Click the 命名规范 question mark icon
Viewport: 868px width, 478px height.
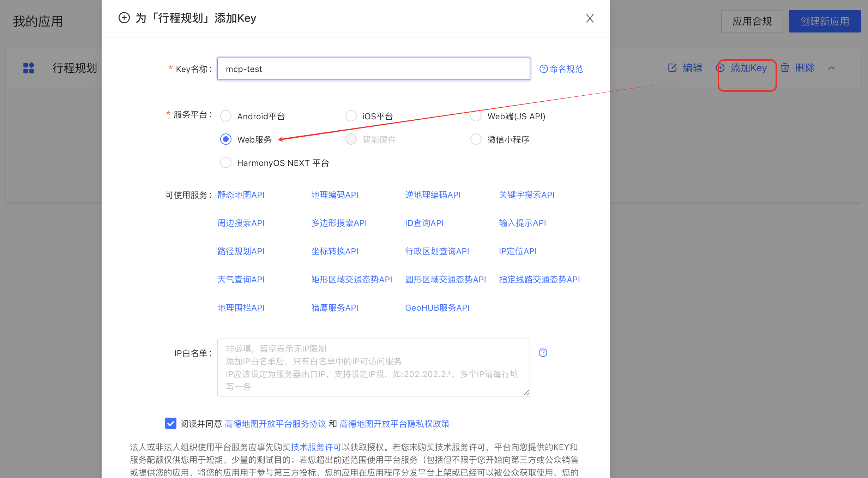pyautogui.click(x=543, y=69)
